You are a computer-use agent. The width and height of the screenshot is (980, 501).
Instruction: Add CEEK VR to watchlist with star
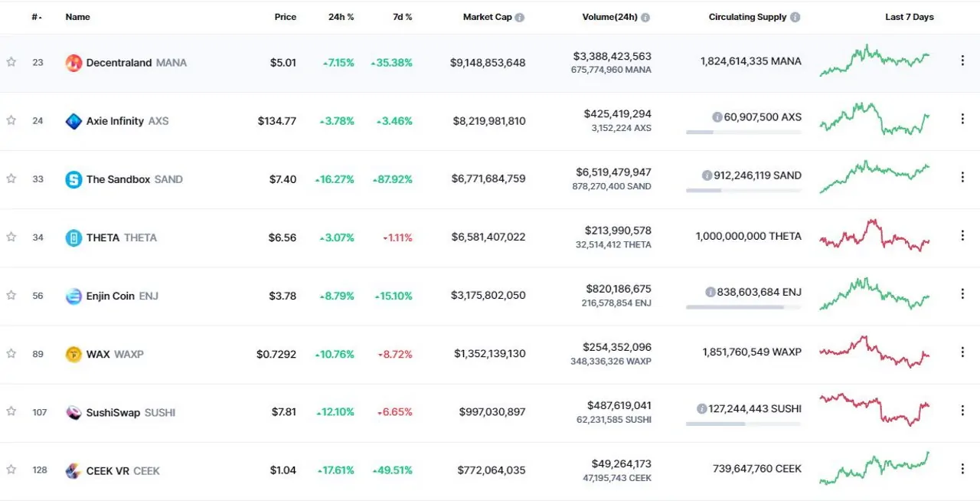coord(11,470)
